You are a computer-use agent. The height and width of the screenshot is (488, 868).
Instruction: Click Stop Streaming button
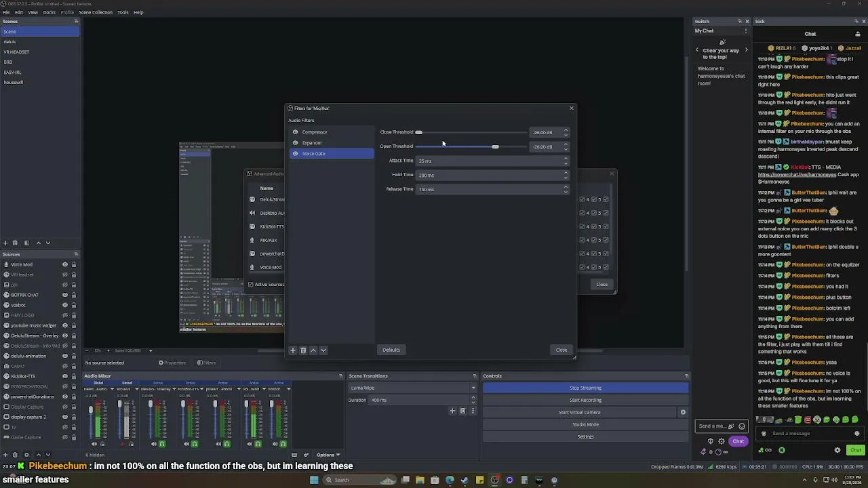(585, 388)
